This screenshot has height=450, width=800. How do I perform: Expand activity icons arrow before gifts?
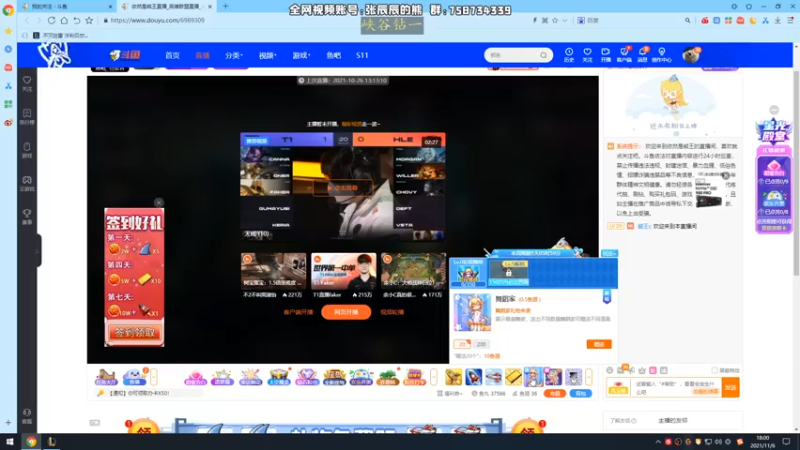point(434,377)
